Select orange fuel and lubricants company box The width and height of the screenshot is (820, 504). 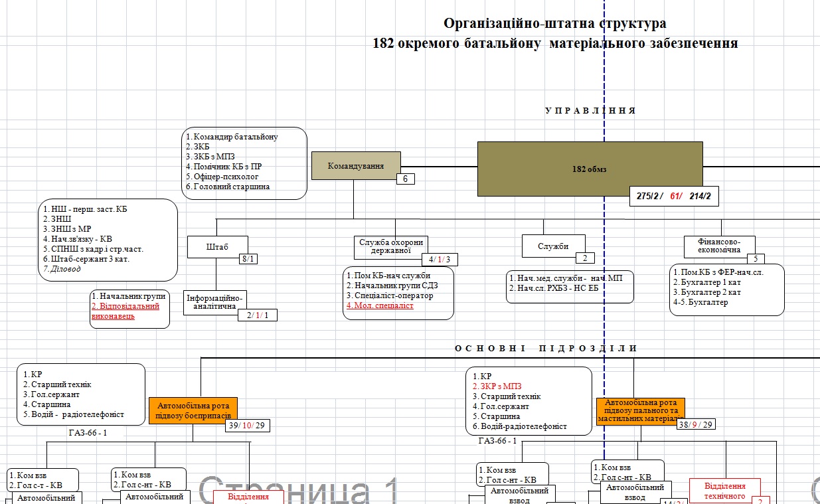point(640,410)
